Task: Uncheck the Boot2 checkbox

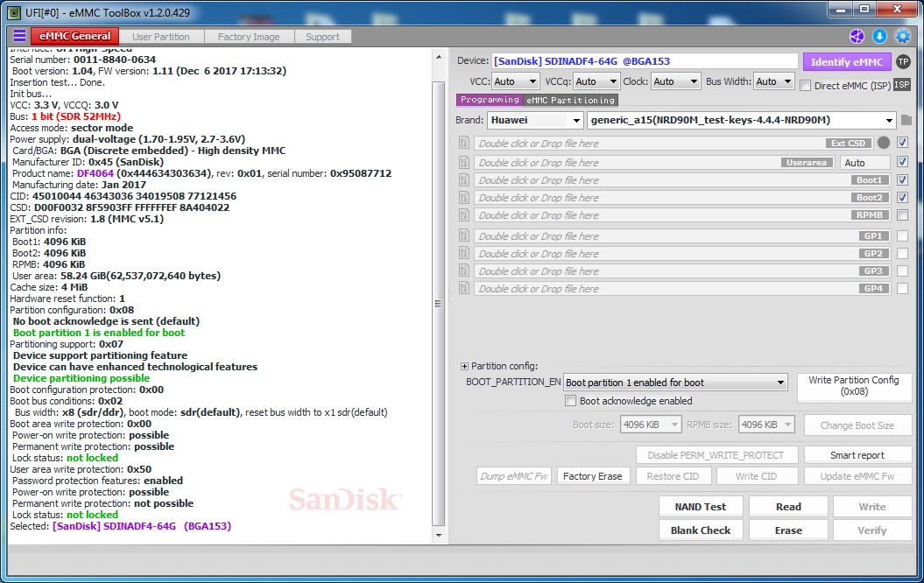Action: click(x=902, y=197)
